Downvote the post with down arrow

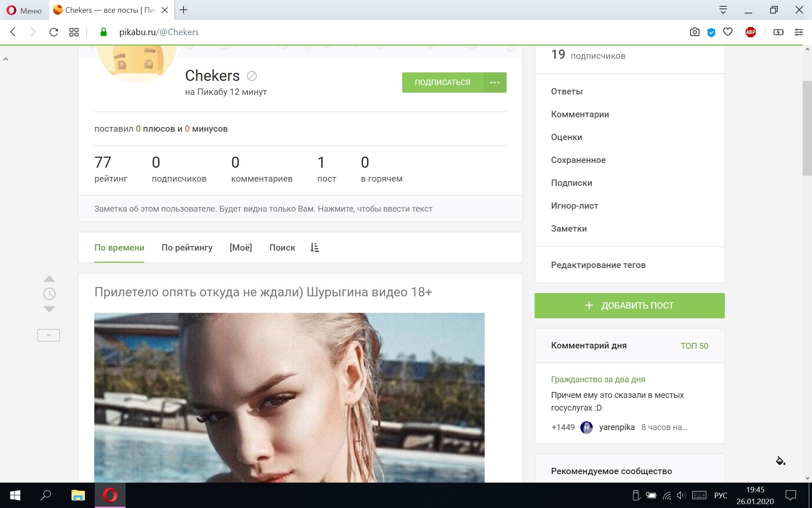tap(49, 309)
